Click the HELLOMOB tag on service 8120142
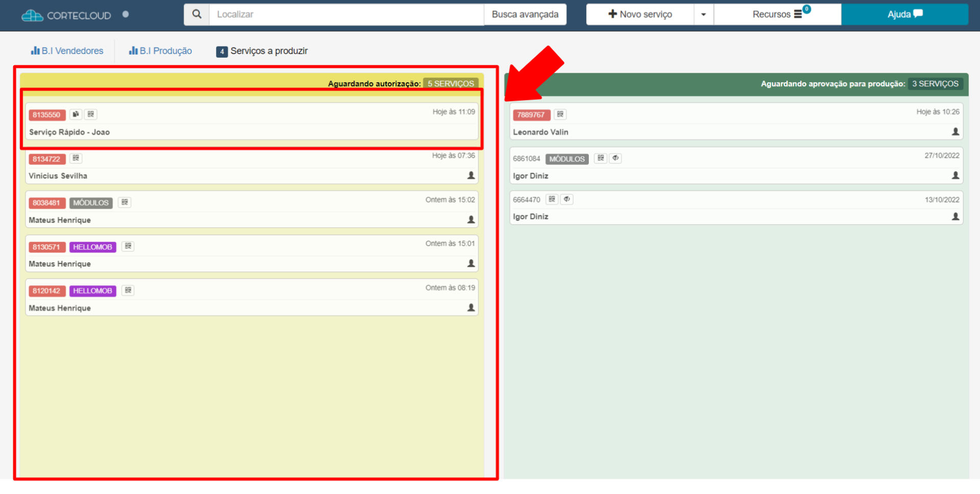980x494 pixels. pyautogui.click(x=92, y=291)
